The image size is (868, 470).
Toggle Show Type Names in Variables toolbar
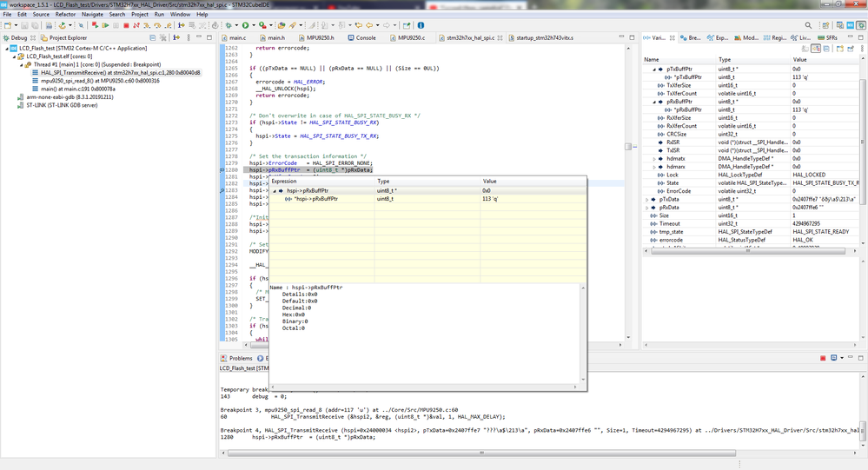click(805, 49)
